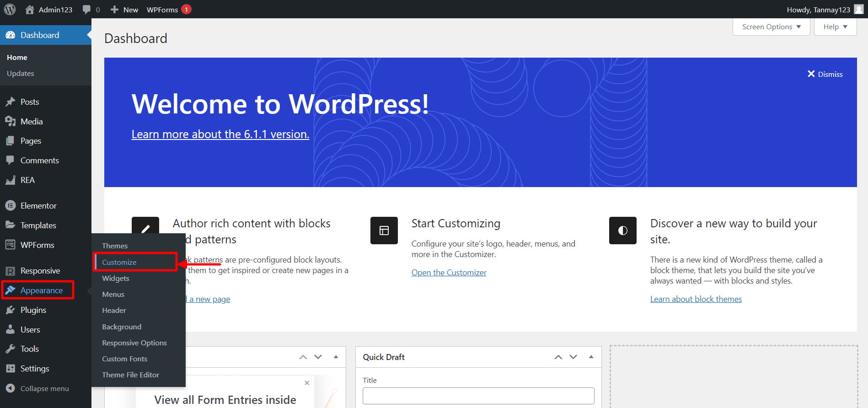Screen dimensions: 868x408
Task: Click the Appearance paintbrush icon
Action: [11, 290]
